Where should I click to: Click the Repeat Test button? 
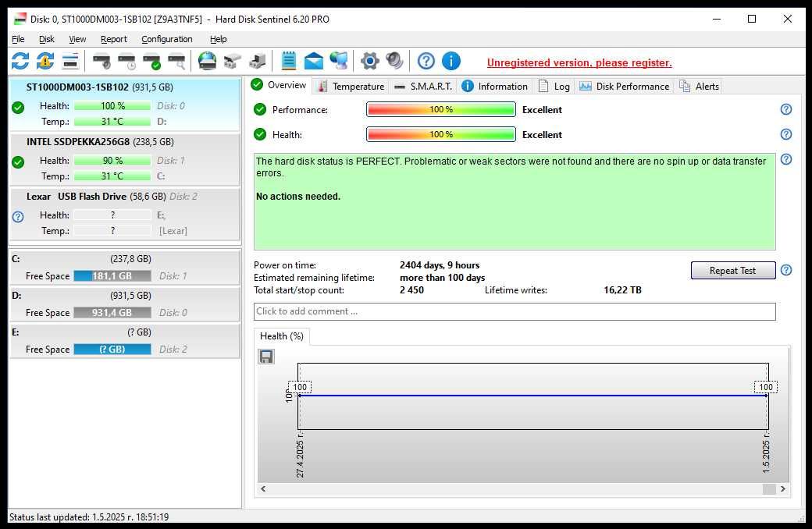733,270
